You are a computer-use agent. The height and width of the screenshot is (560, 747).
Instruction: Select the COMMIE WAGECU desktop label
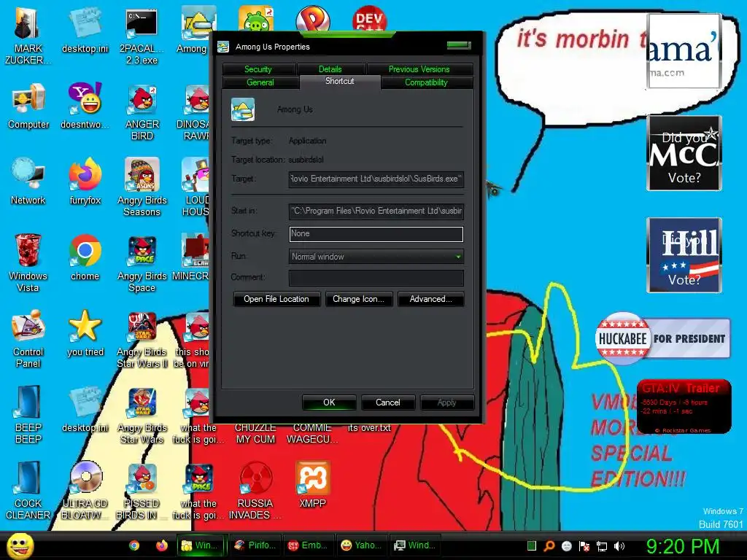[312, 433]
